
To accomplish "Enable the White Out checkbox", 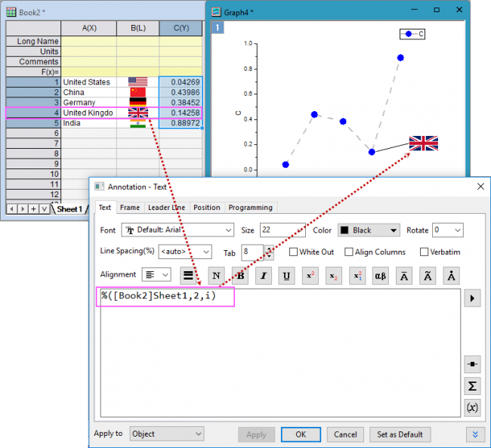I will [x=293, y=252].
